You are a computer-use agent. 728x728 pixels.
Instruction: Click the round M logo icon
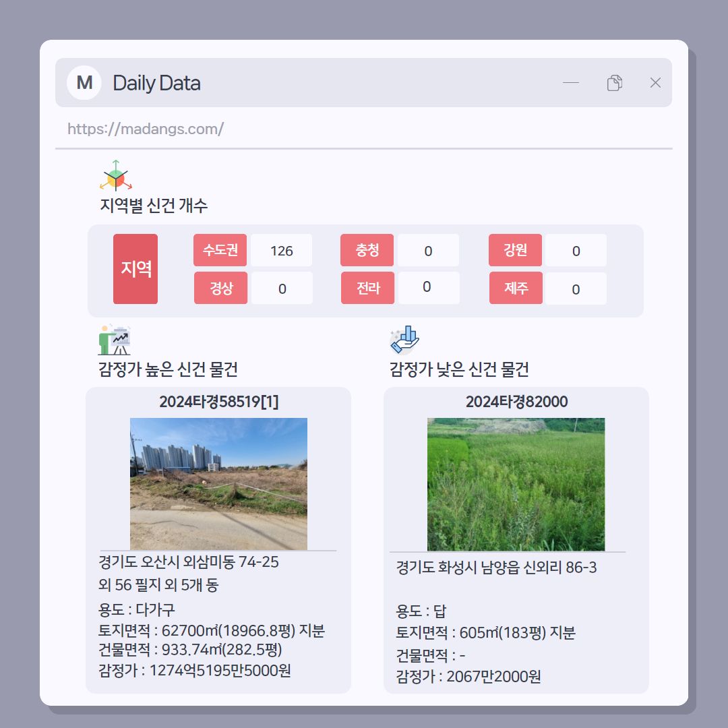[x=84, y=83]
